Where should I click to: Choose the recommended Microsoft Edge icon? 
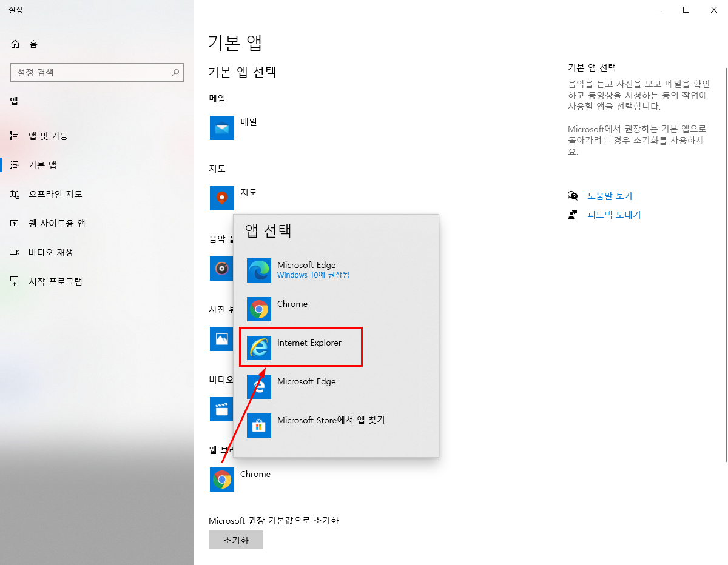pos(259,270)
